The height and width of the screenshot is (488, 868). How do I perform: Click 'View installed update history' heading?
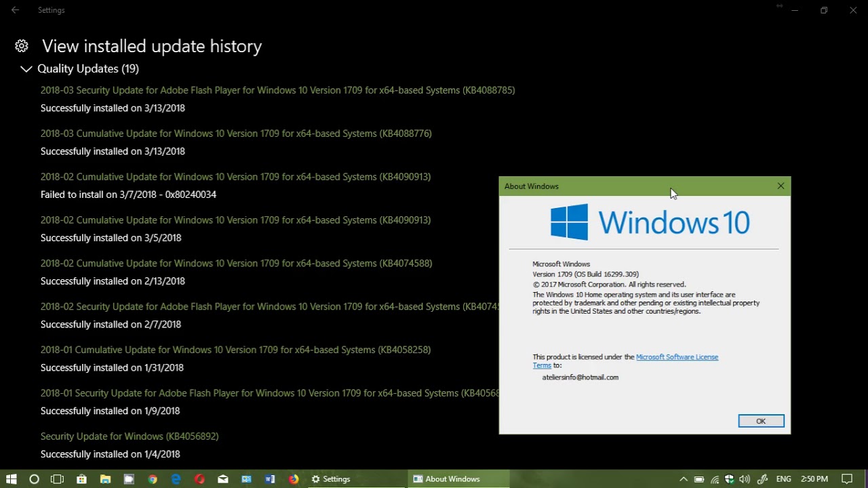(152, 46)
